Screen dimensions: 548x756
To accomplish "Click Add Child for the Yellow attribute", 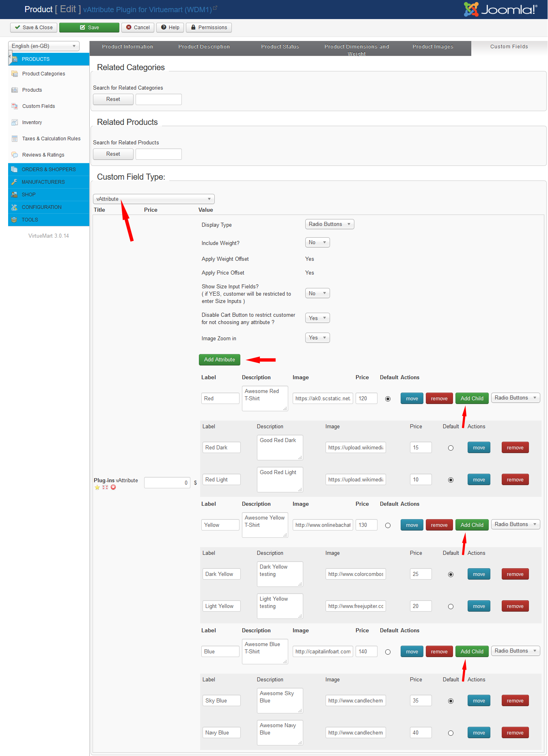I will (472, 525).
